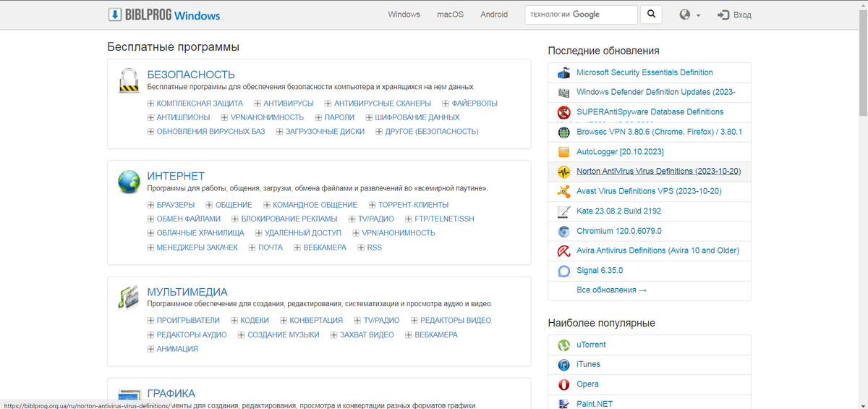Open the Удаленный доступ link
This screenshot has width=868, height=409.
pyautogui.click(x=303, y=233)
